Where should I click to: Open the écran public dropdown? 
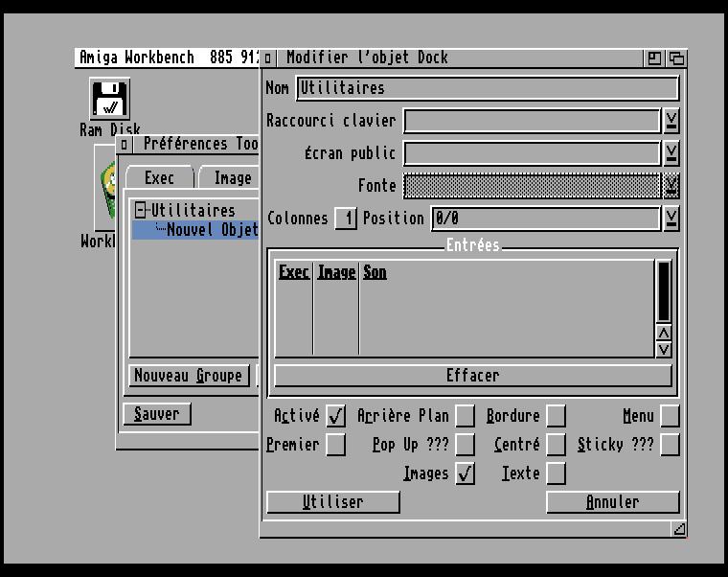pyautogui.click(x=671, y=153)
